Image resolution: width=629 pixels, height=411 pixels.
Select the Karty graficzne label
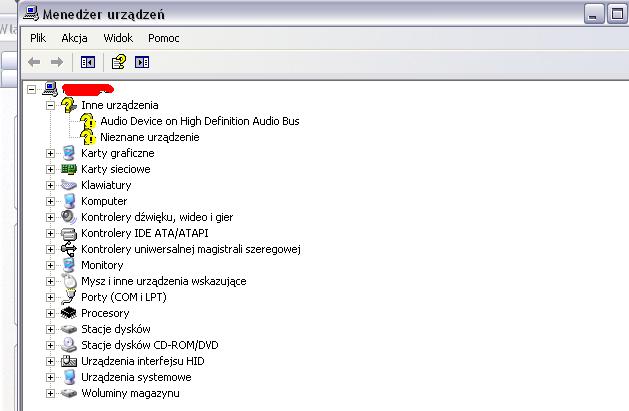(118, 153)
